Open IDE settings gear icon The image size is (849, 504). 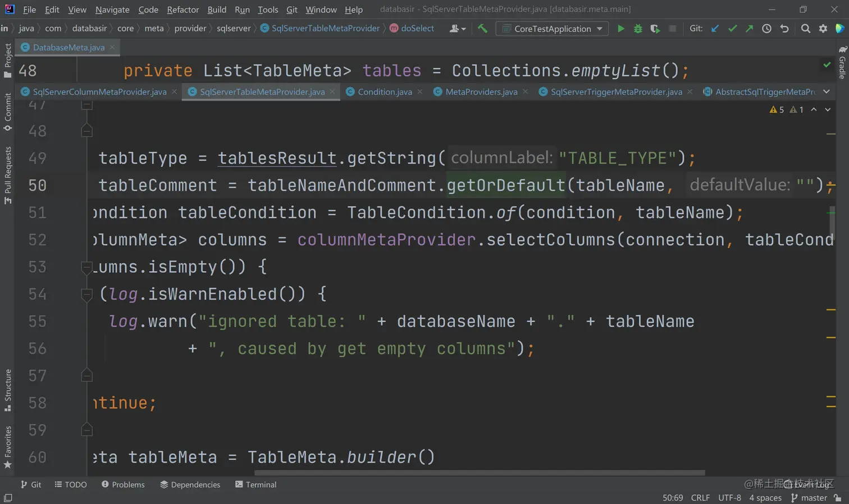pyautogui.click(x=823, y=29)
